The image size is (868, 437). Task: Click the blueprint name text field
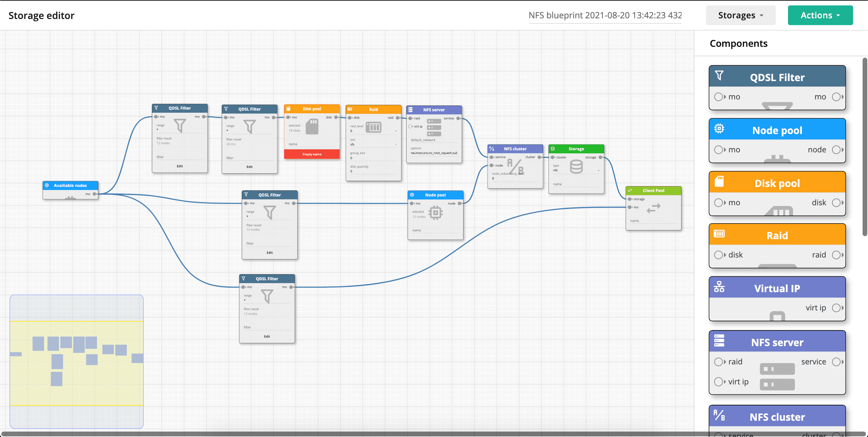point(605,15)
